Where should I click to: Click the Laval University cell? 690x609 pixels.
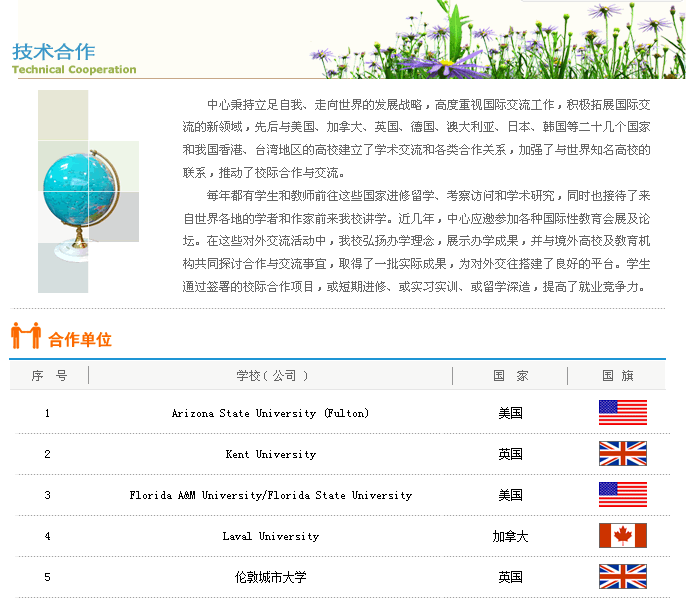(271, 536)
